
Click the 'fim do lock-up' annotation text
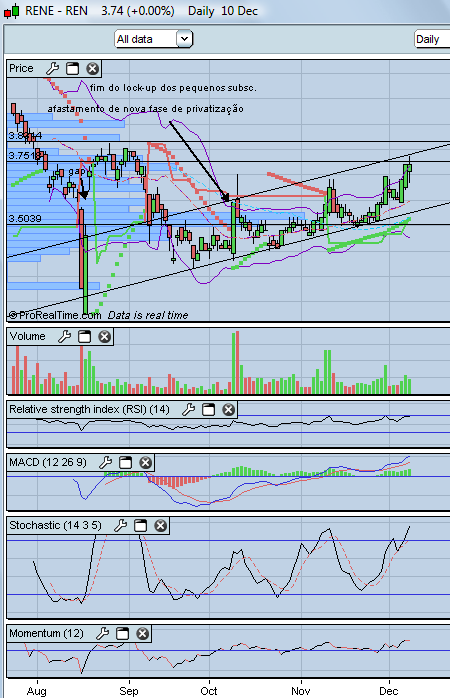pos(173,88)
